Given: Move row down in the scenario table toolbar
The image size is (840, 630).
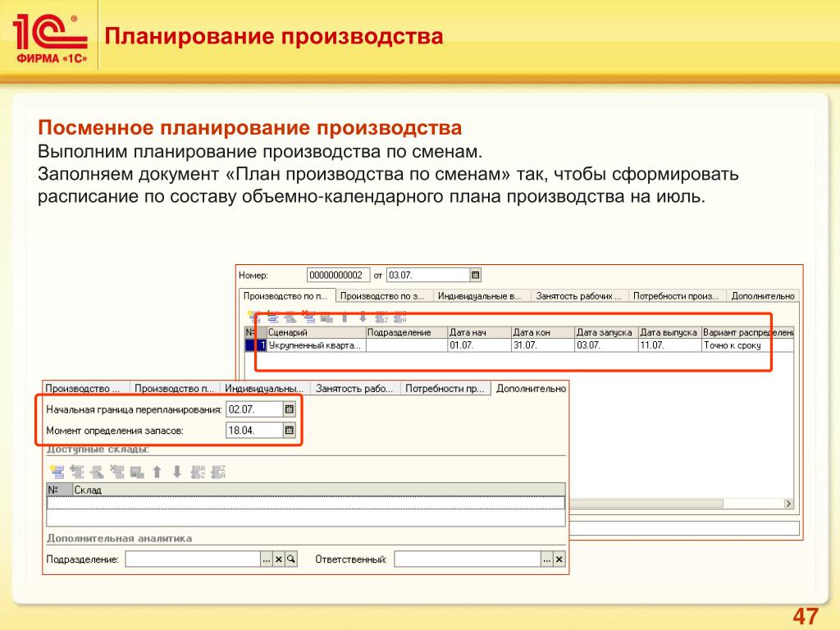Looking at the screenshot, I should (x=363, y=317).
